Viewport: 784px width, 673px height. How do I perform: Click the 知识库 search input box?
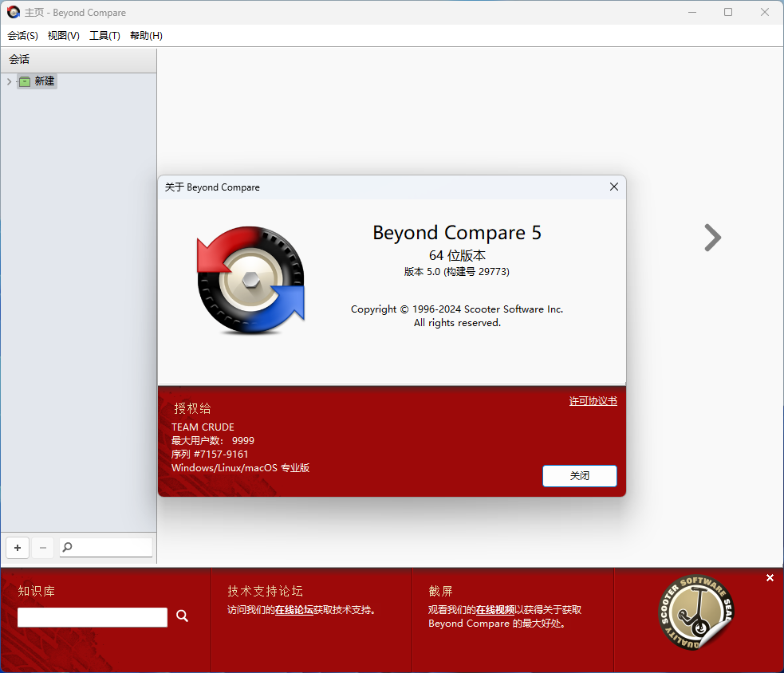93,617
